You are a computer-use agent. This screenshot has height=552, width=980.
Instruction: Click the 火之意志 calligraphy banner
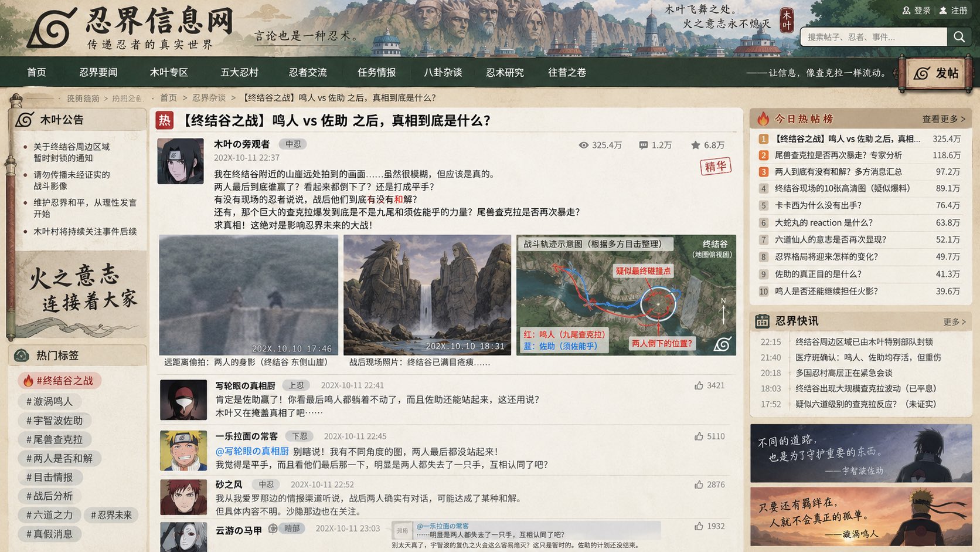[80, 293]
